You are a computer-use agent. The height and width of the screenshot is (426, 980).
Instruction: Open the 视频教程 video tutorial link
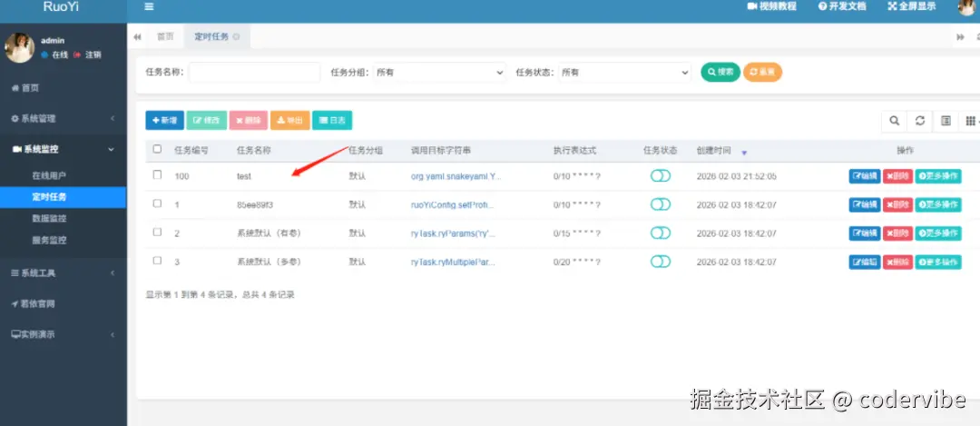click(x=771, y=6)
